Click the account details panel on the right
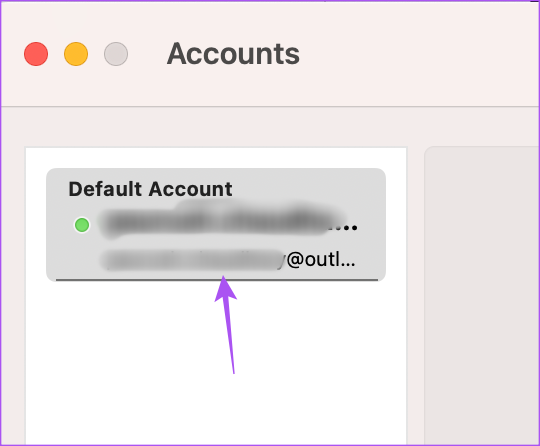540x446 pixels. [x=482, y=296]
